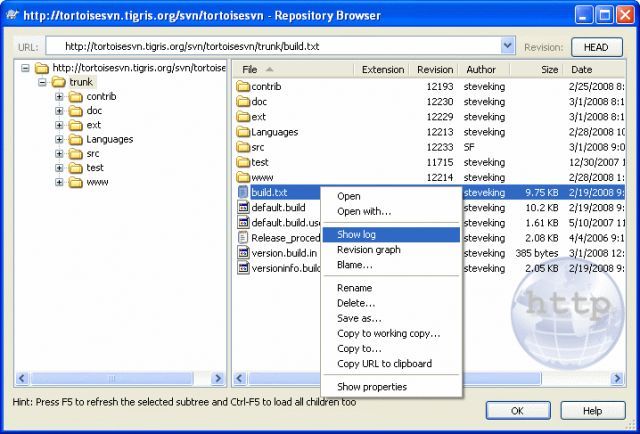
Task: Click the repository root folder icon in tree
Action: [42, 68]
